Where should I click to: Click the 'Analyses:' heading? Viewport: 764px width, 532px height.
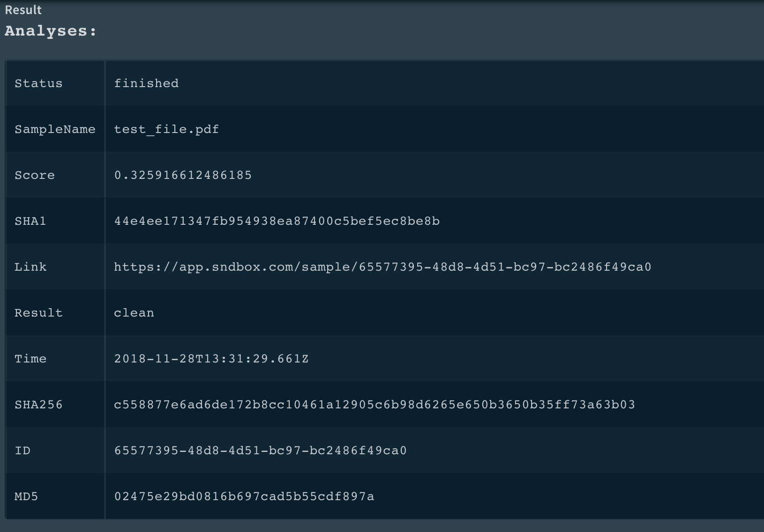pos(51,31)
